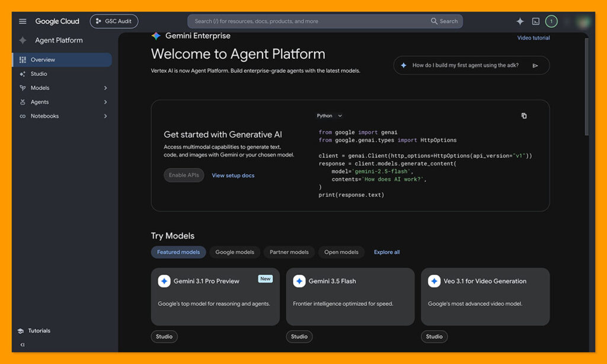Open the Veo 3.1 for Video Generation card
607x364 pixels.
485,296
